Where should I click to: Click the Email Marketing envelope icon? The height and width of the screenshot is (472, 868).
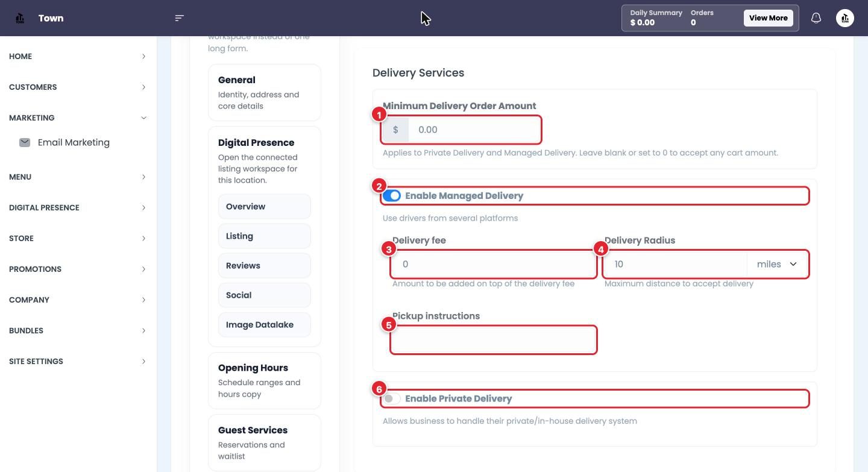(25, 142)
